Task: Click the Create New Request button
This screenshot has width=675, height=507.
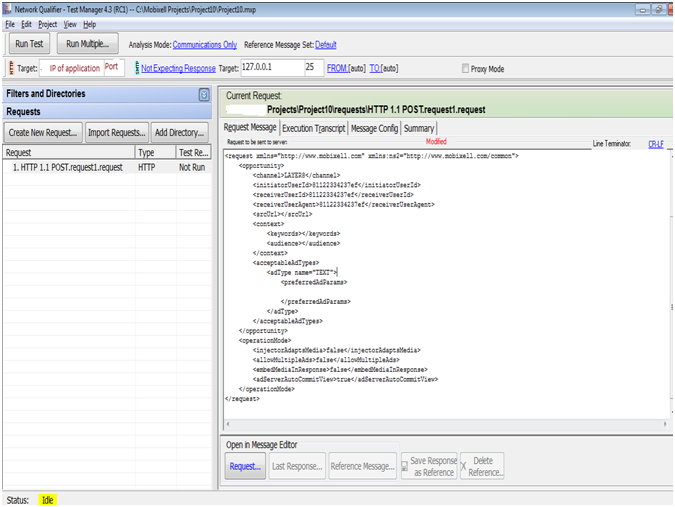Action: (x=43, y=132)
